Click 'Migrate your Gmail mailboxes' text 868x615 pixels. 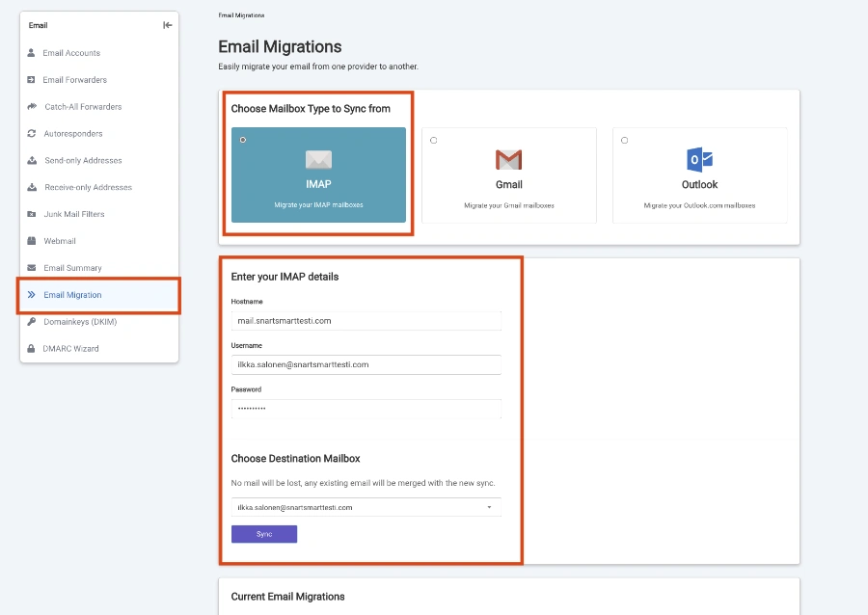[x=508, y=205]
